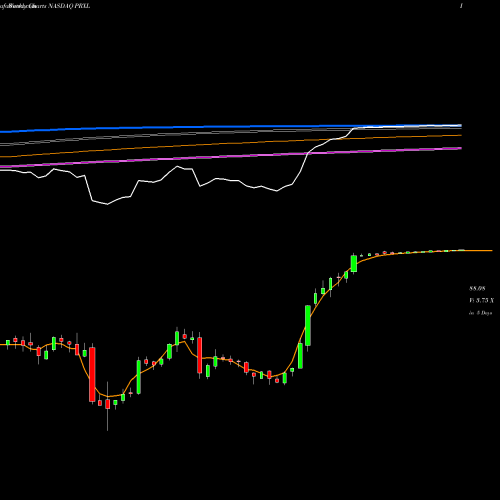This screenshot has height=500, width=500.
Task: Click the "88.08" price label
Action: point(477,288)
